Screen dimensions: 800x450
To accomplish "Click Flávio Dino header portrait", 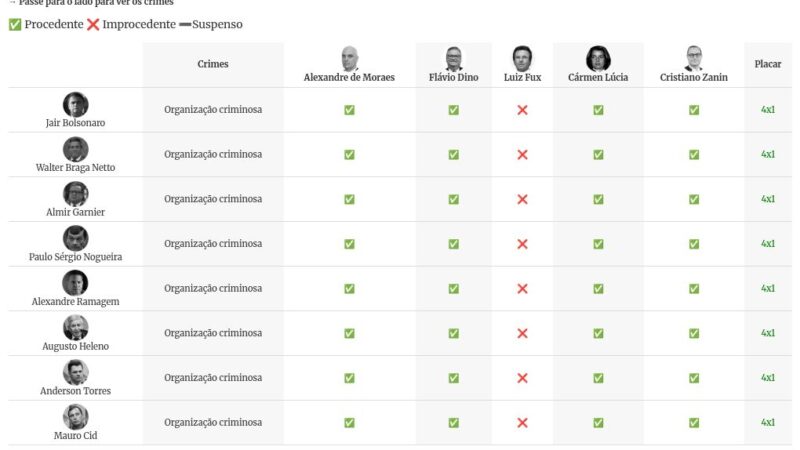I will [454, 58].
